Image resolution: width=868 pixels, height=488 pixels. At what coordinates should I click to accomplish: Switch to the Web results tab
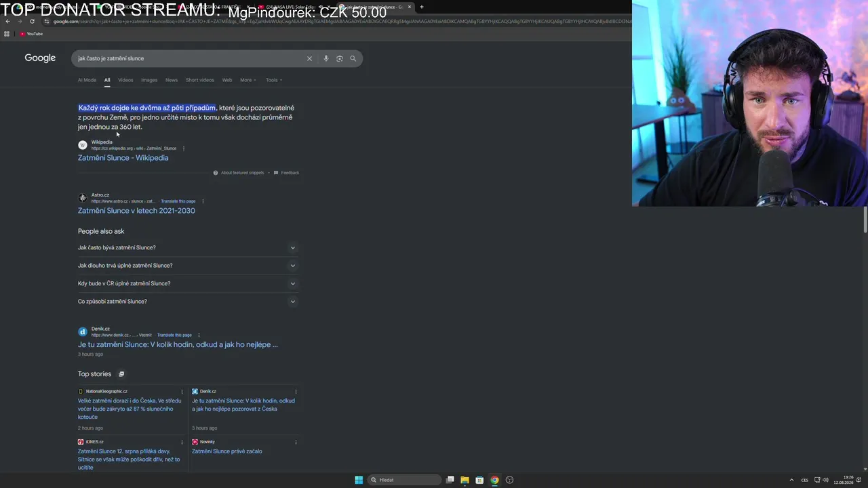(x=227, y=80)
